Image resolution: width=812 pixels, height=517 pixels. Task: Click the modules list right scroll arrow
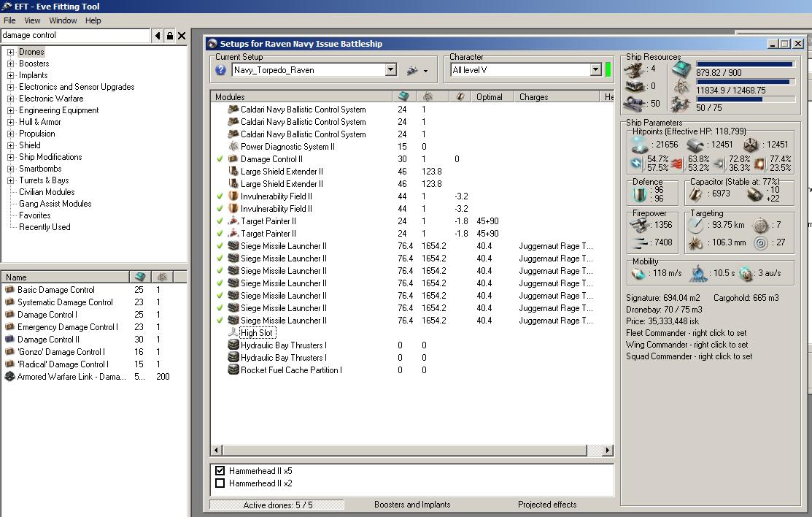608,450
